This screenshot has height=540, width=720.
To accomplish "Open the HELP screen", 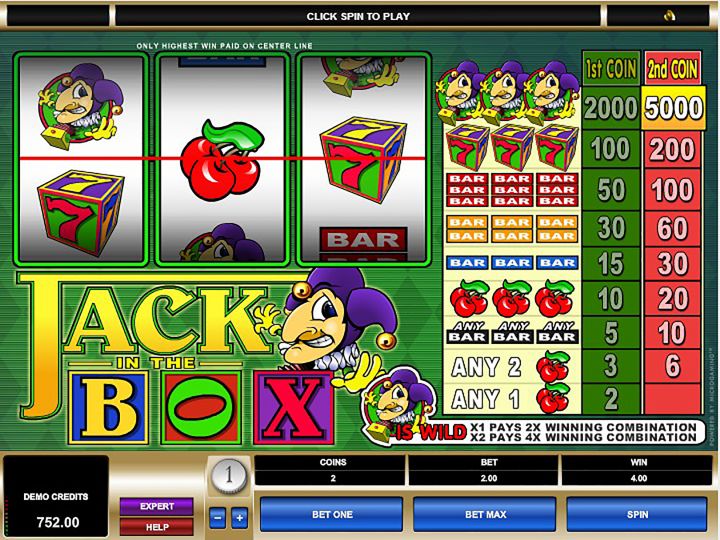I will pyautogui.click(x=157, y=527).
